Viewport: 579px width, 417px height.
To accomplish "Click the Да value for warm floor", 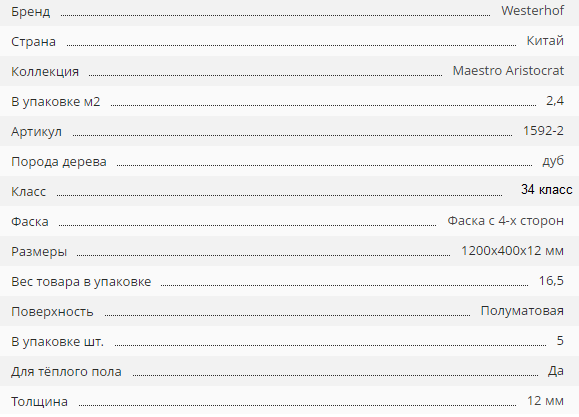I will (x=556, y=370).
